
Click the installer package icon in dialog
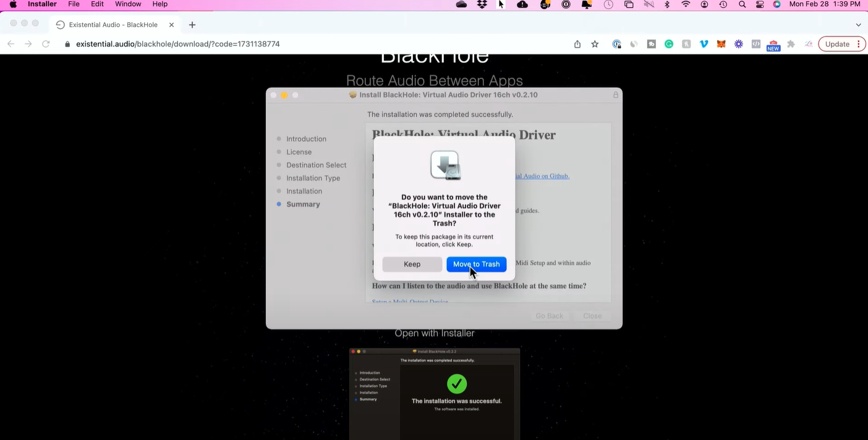coord(445,165)
